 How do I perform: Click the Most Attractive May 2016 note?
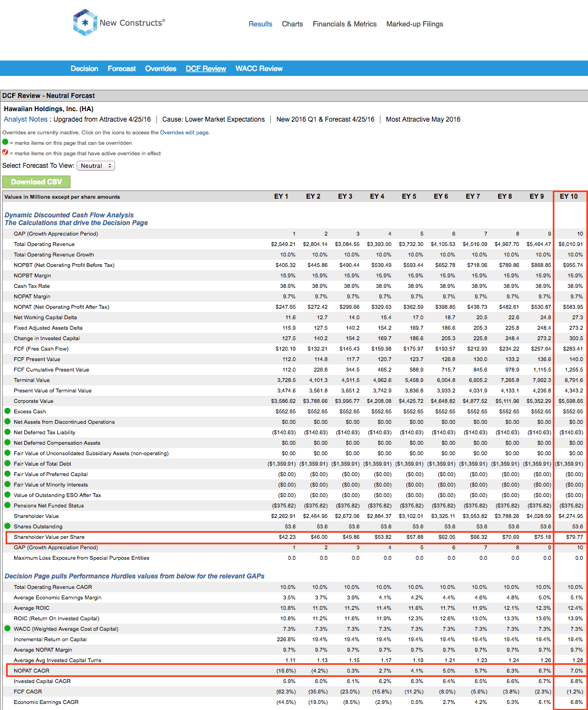[x=423, y=119]
